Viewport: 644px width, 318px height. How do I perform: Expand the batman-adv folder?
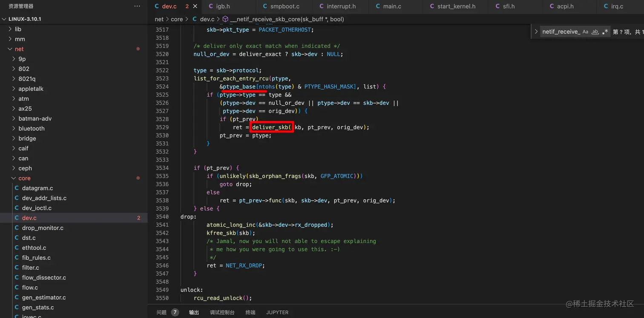14,119
